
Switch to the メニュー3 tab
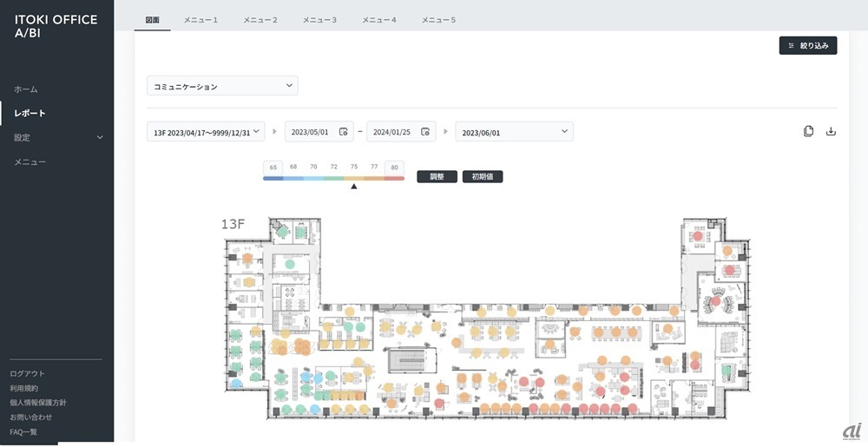tap(320, 19)
